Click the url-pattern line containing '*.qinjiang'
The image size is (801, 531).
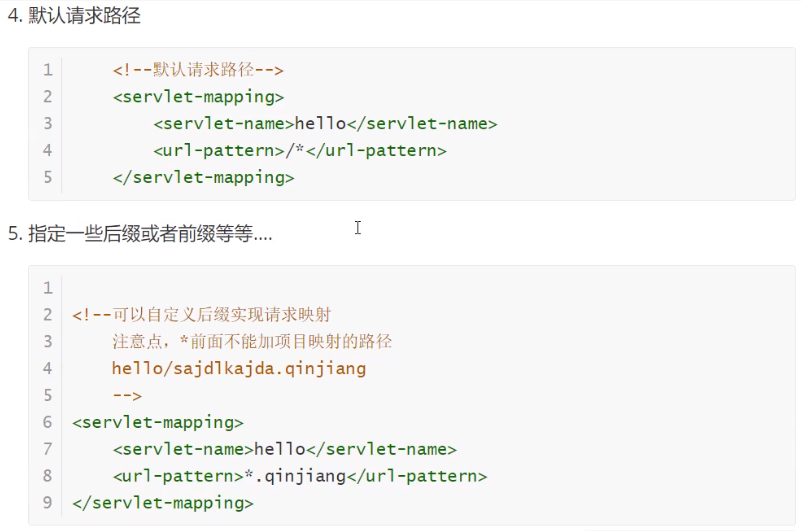point(300,476)
